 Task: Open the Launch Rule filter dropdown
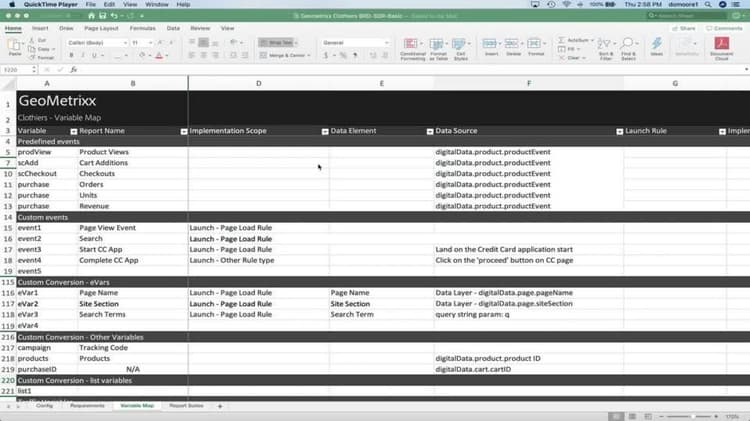pos(722,132)
